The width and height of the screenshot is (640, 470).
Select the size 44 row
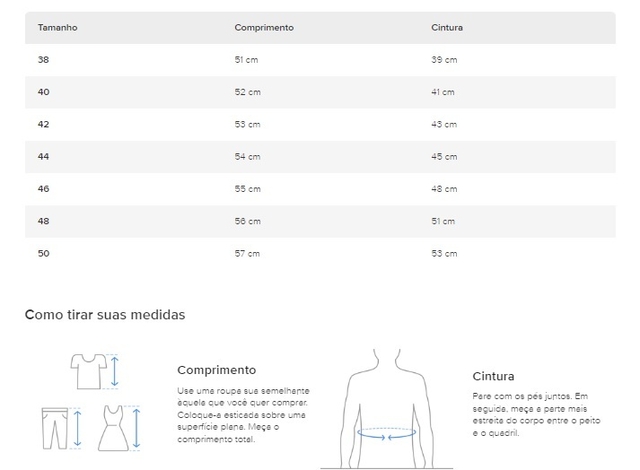pyautogui.click(x=320, y=157)
